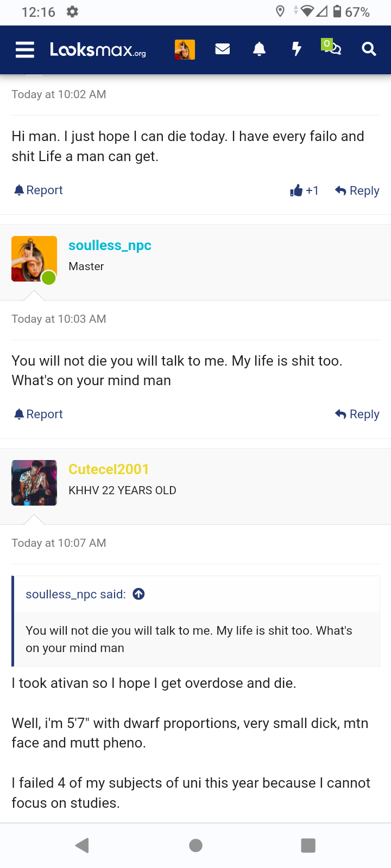Open soulless_npc username profile
This screenshot has height=868, width=391.
pyautogui.click(x=110, y=245)
